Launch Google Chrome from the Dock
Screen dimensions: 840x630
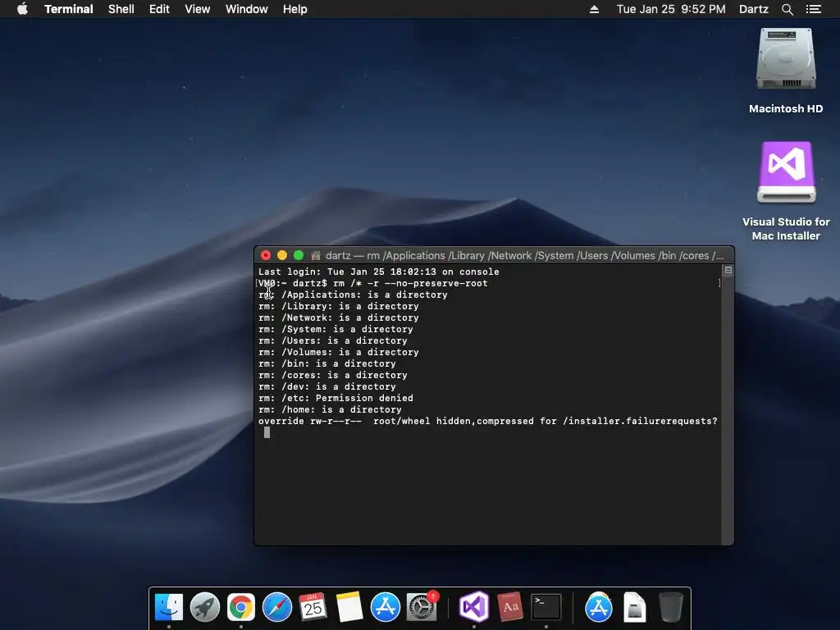pos(241,607)
